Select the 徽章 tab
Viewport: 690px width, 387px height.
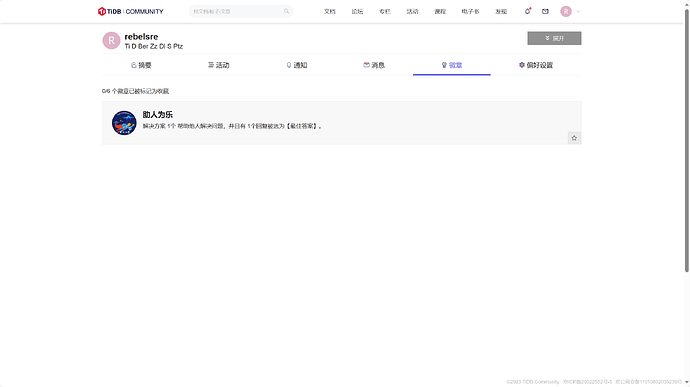[452, 65]
